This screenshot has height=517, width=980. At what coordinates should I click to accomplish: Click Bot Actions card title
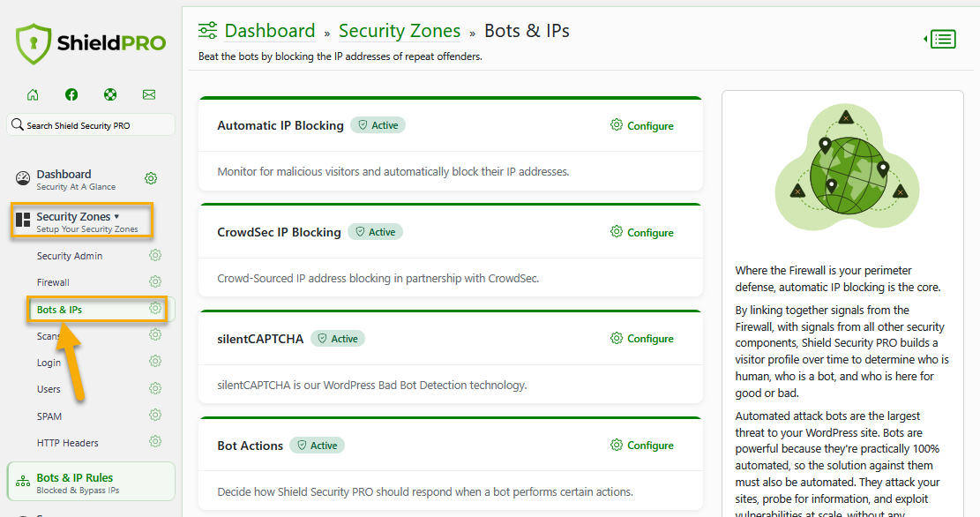250,446
